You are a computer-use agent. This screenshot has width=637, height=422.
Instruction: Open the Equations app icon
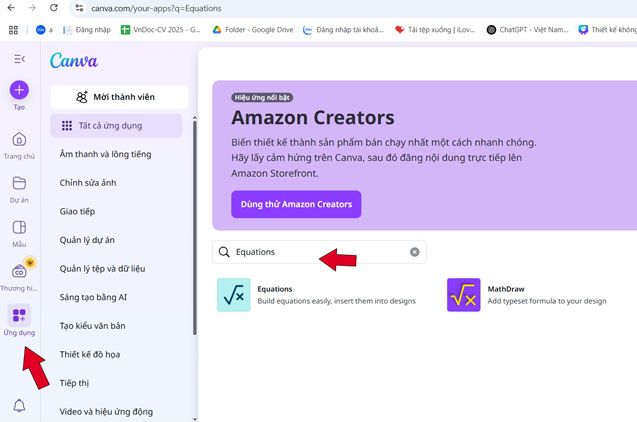click(234, 295)
